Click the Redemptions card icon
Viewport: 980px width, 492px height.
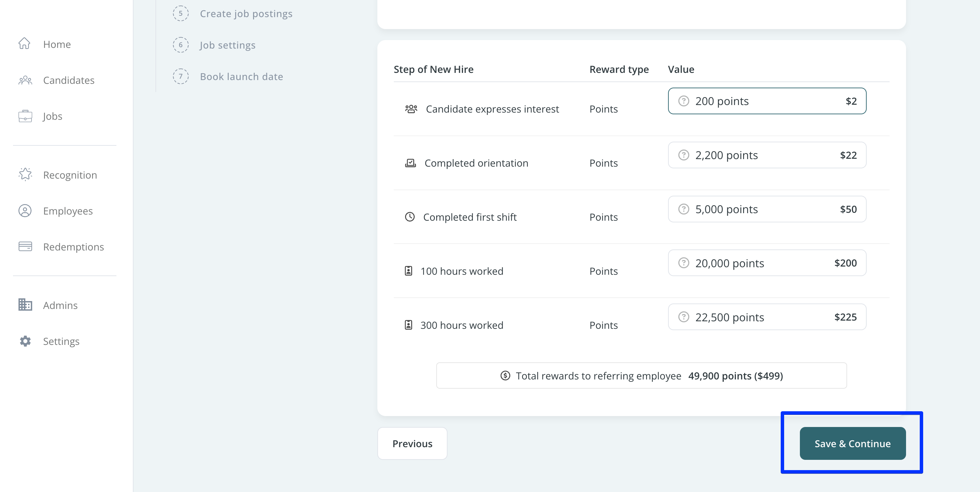pos(25,246)
